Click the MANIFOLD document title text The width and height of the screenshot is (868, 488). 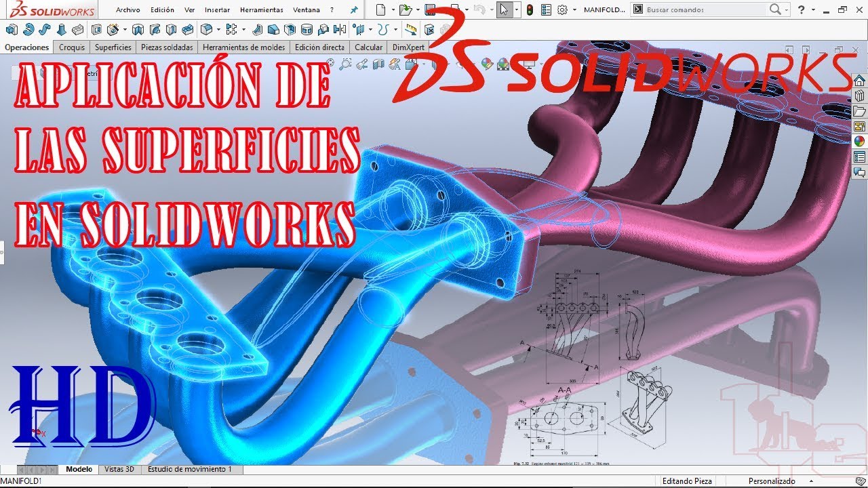(604, 9)
